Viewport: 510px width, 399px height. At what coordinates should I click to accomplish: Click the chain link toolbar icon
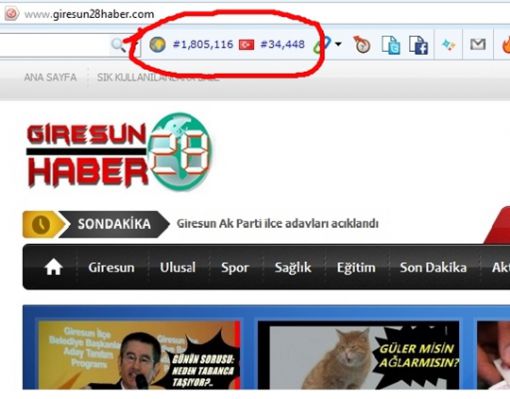click(322, 45)
